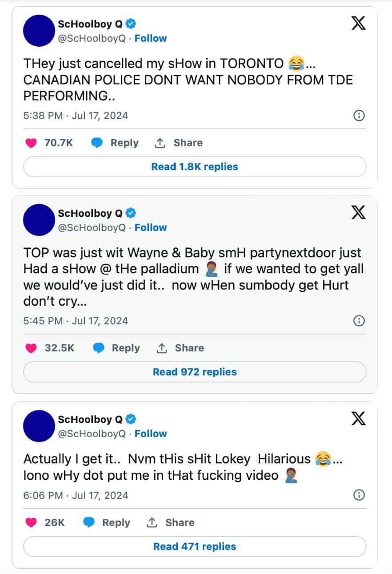
Task: Reply to the cancelled Toronto show tweet
Action: click(115, 143)
